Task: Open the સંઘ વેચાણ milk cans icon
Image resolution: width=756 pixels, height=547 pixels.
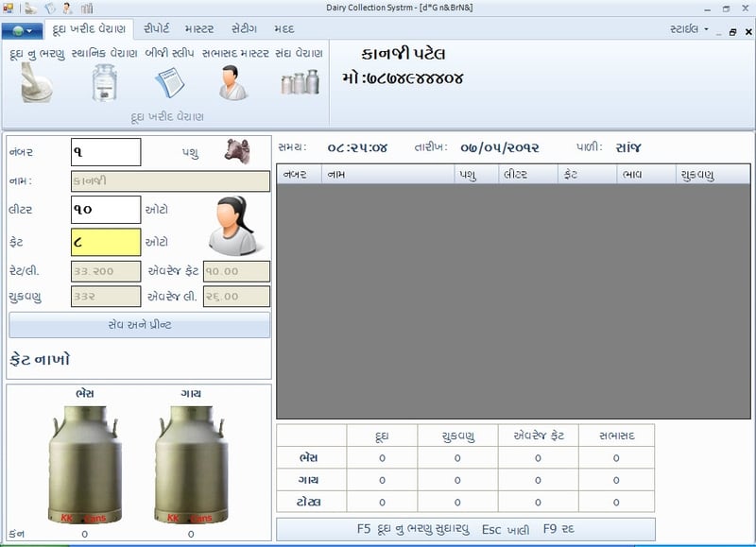Action: pyautogui.click(x=300, y=82)
